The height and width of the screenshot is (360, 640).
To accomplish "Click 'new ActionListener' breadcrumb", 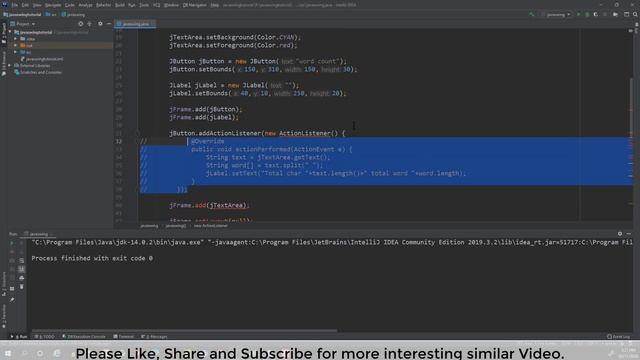I will [211, 226].
